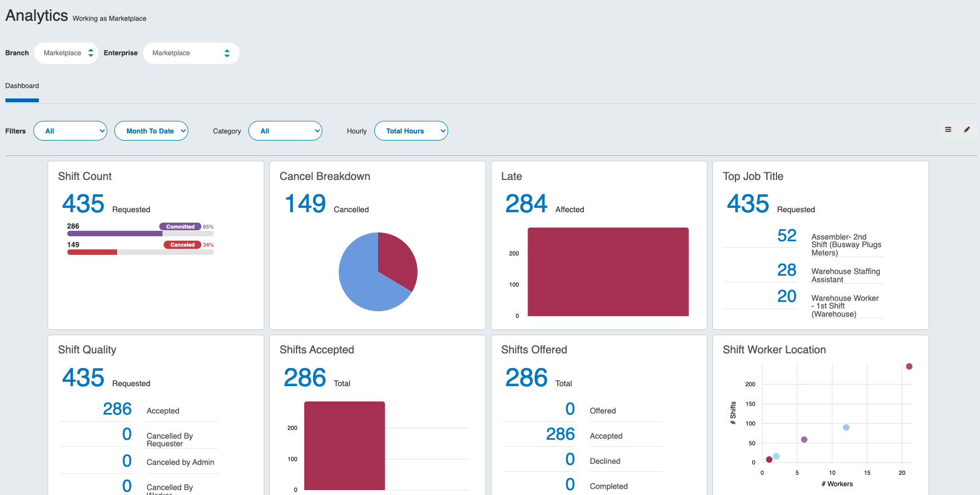Click the Shifts Accepted chart bar
Viewport: 980px width, 495px height.
[x=345, y=446]
